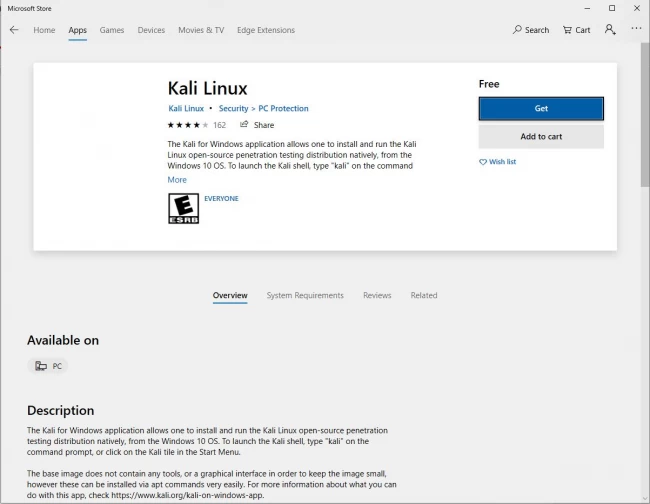
Task: Close the Microsoft Store window
Action: click(x=637, y=8)
